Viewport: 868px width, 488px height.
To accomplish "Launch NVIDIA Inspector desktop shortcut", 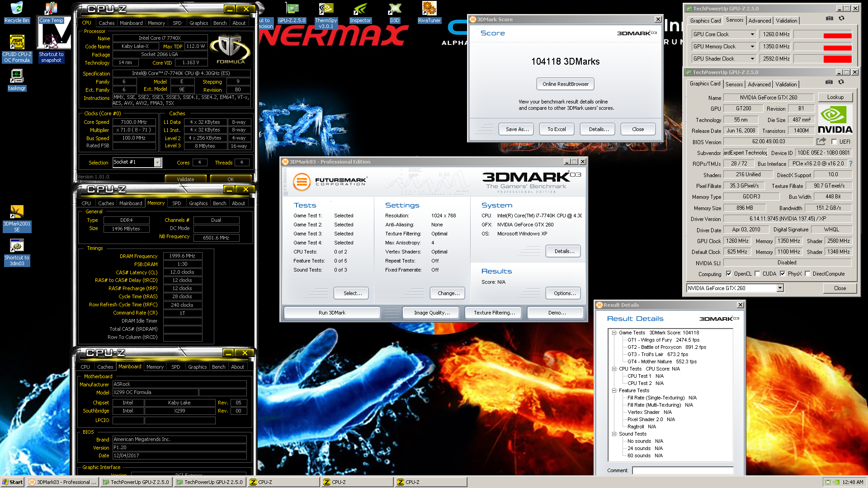I will (360, 13).
